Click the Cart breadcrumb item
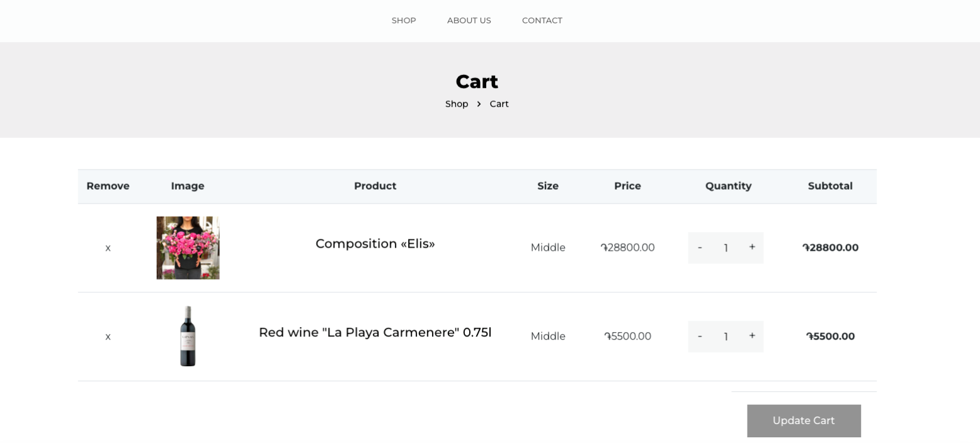Screen dimensions: 980x443 click(x=499, y=104)
